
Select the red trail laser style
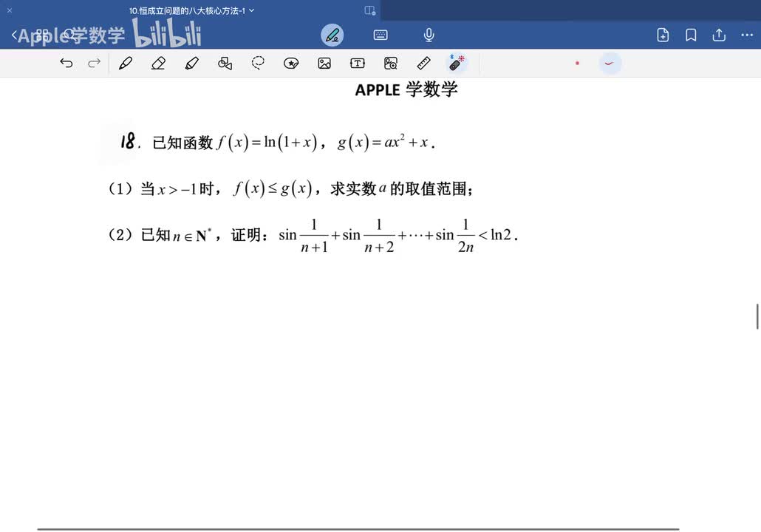point(610,63)
